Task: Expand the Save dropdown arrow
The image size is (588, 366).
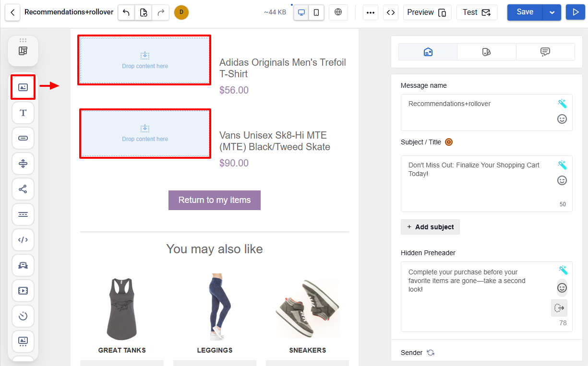Action: [552, 12]
